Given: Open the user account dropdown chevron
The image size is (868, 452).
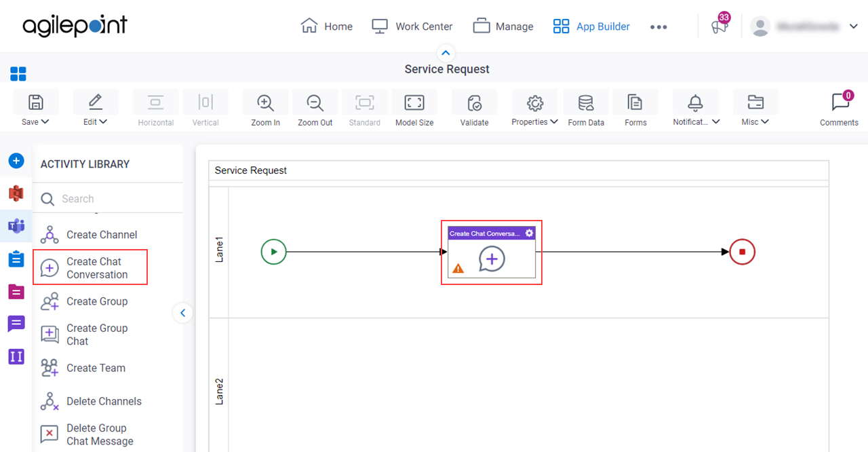Looking at the screenshot, I should [853, 26].
